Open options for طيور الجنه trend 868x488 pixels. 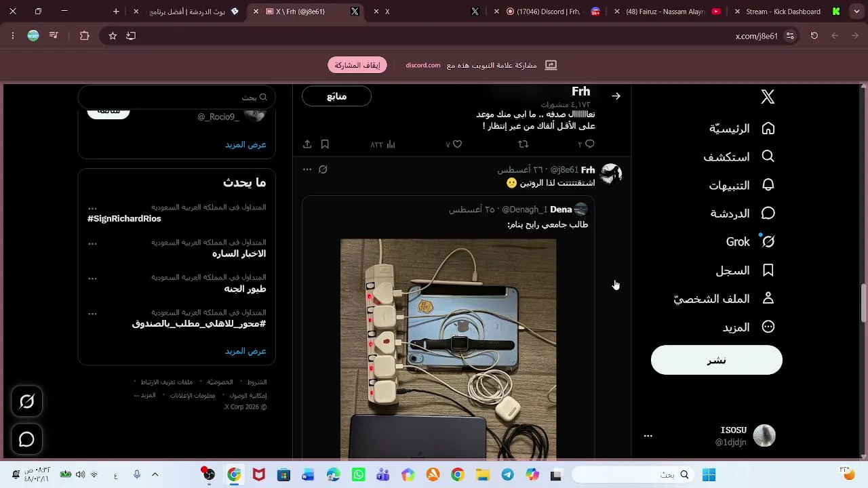click(x=93, y=279)
